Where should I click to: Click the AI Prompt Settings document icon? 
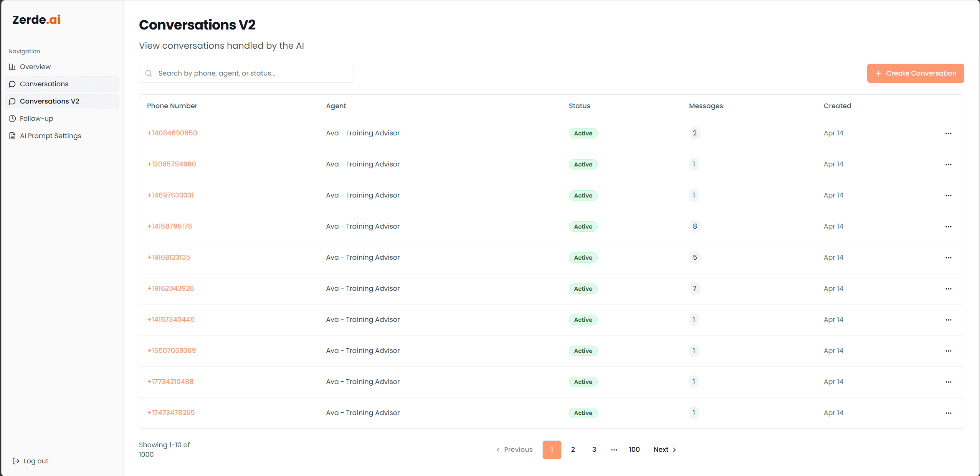click(x=12, y=136)
